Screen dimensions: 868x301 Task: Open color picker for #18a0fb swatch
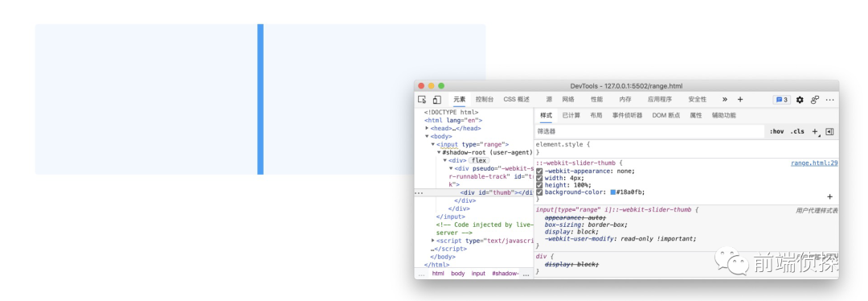[612, 192]
